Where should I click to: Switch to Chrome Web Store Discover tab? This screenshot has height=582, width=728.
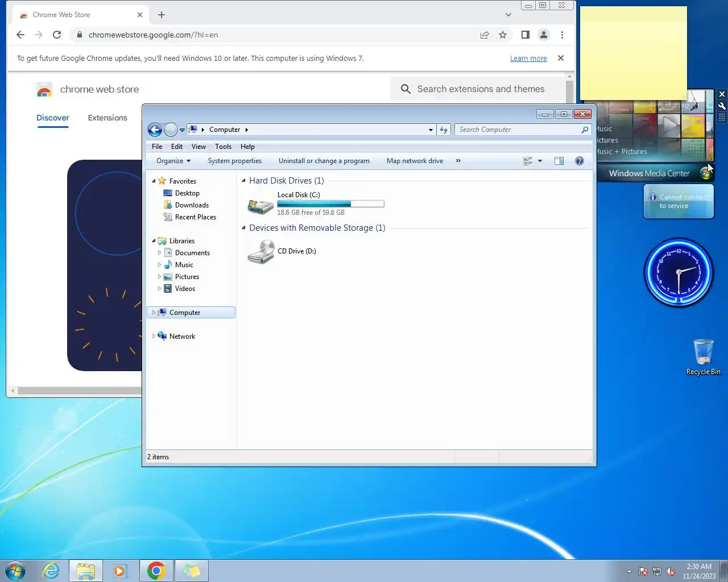[53, 118]
